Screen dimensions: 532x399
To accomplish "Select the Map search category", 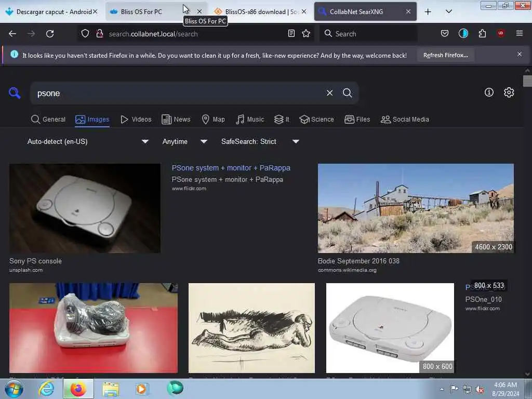I will pos(213,119).
